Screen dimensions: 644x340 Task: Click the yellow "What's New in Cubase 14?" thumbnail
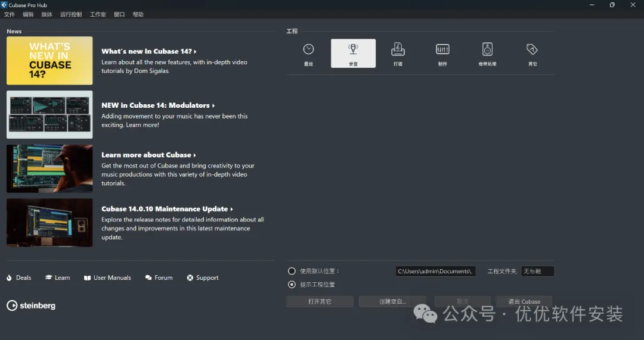(x=49, y=61)
